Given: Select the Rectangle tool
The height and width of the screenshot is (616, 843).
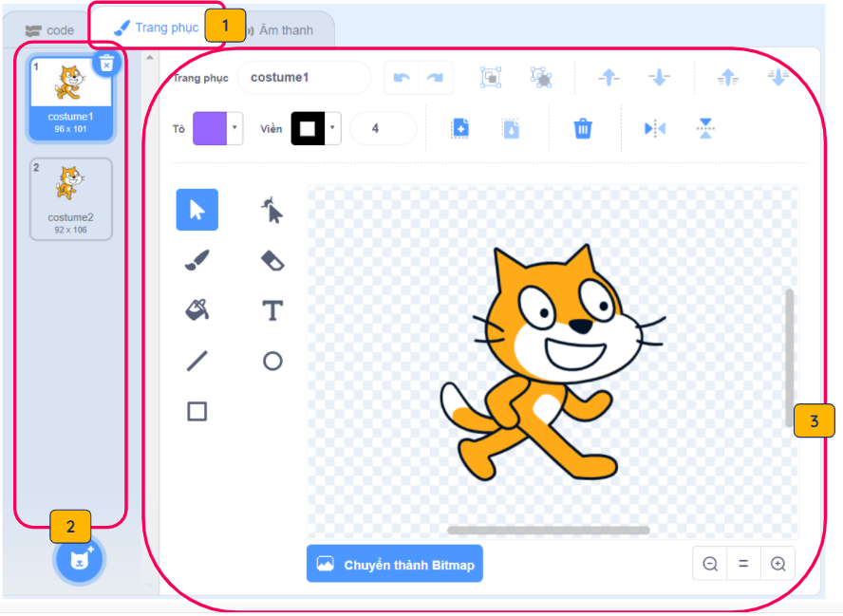Looking at the screenshot, I should click(197, 411).
